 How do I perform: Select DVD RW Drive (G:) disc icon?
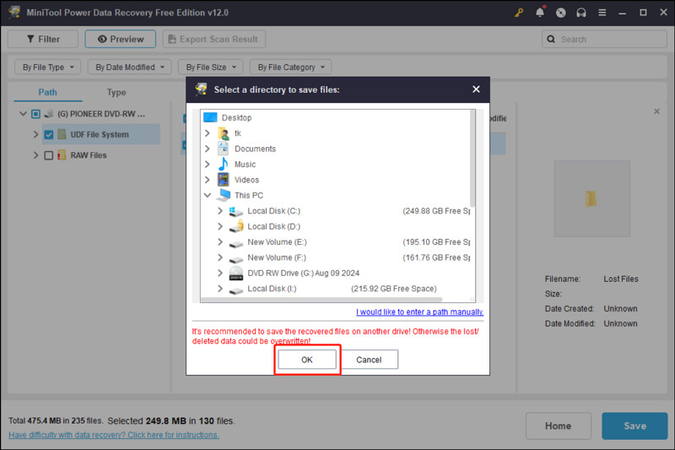pos(236,273)
